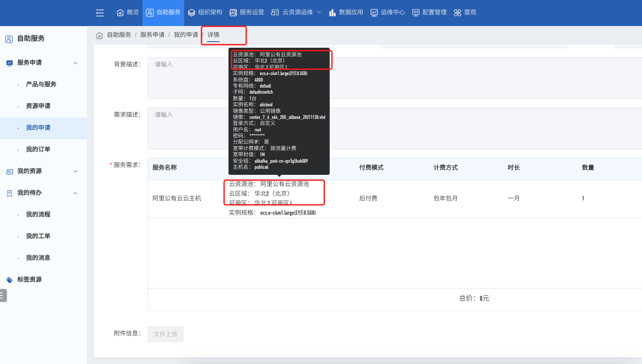Click the 组织架构 layers icon
The image size is (642, 364).
(x=192, y=13)
